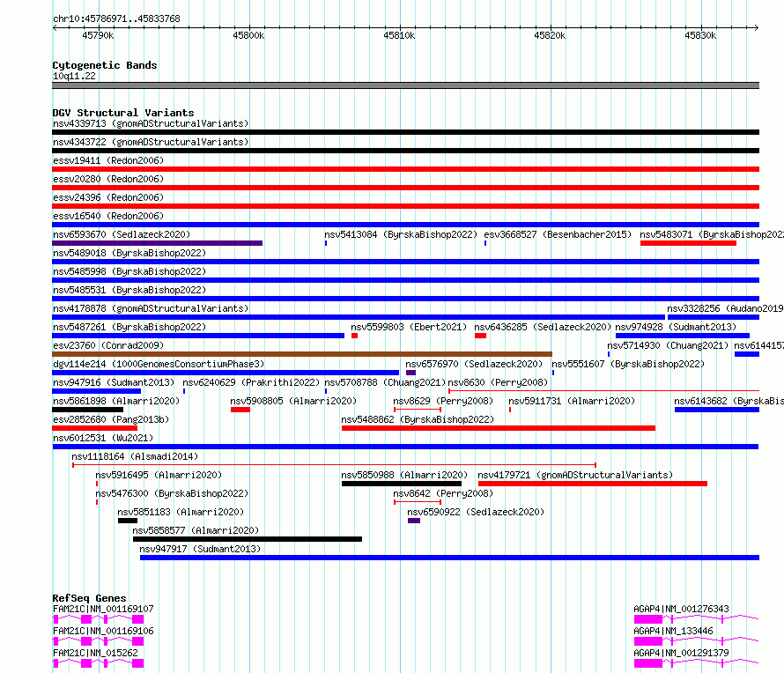Open essv19411 (Redon2006) variant

[108, 160]
